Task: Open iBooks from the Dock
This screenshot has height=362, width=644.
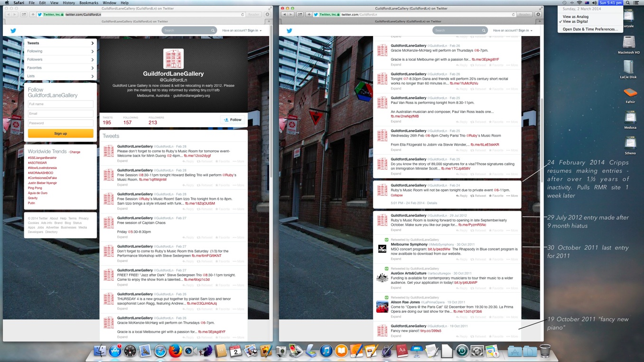Action: pyautogui.click(x=341, y=351)
